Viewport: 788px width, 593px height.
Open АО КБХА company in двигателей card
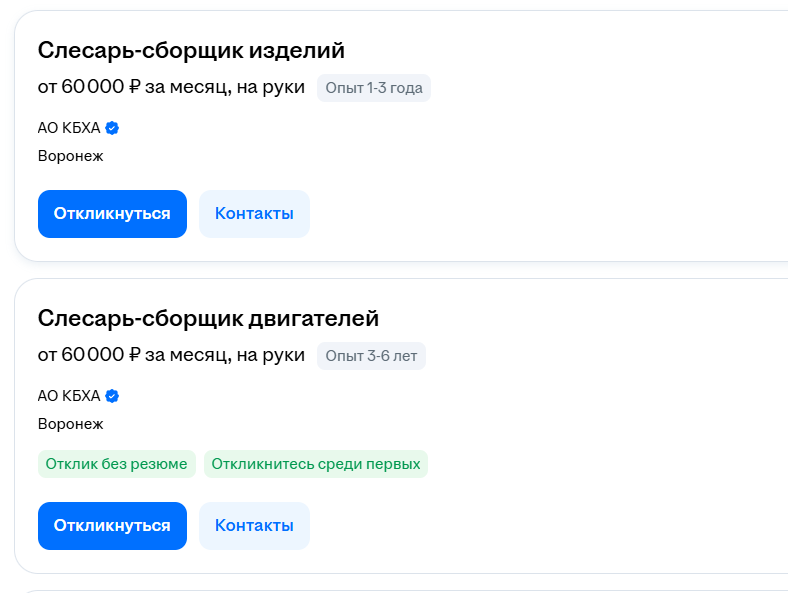coord(69,396)
